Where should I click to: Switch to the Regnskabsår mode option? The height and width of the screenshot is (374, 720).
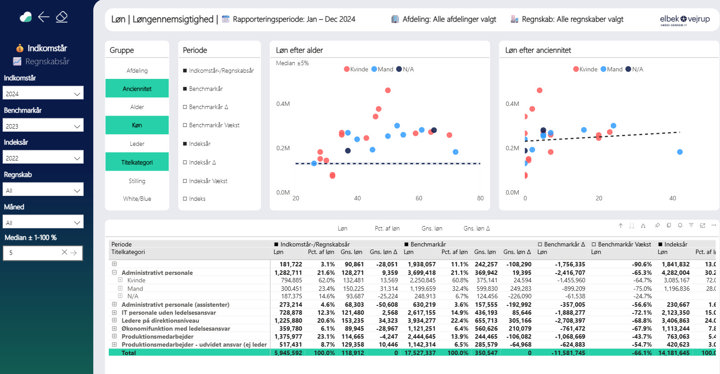tap(47, 62)
